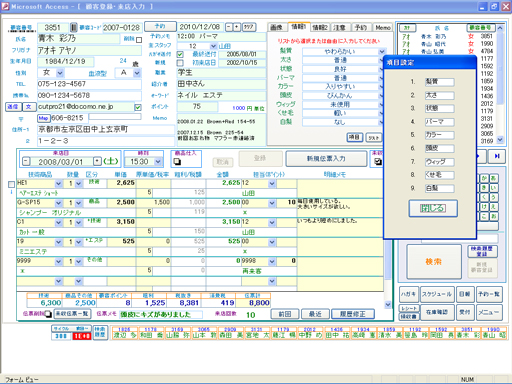Click the slip detail scrollbar down arrow
Viewport: 512px width, 384px height.
coord(388,304)
